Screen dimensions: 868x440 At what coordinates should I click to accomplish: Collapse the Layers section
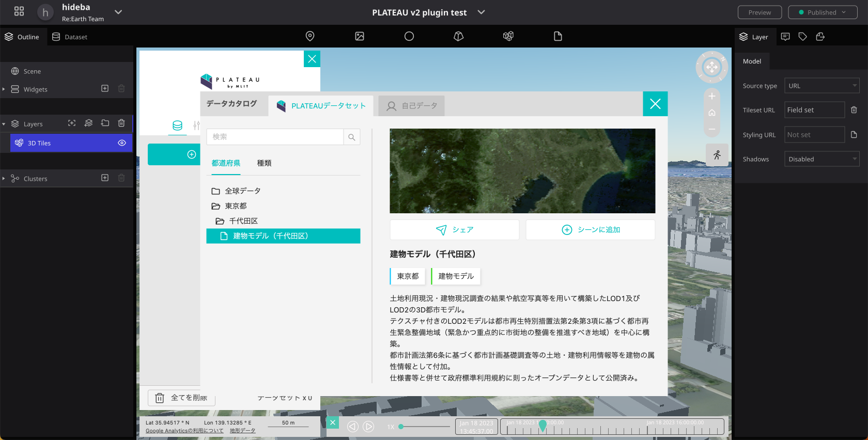click(x=4, y=124)
